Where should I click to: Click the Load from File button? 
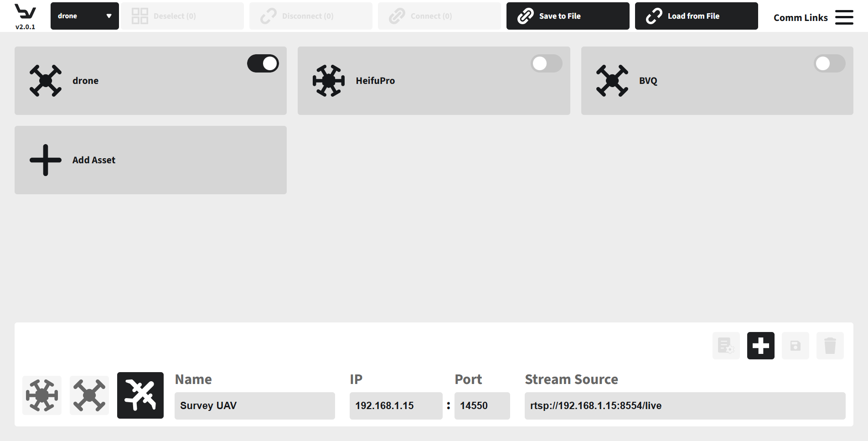[x=696, y=16]
